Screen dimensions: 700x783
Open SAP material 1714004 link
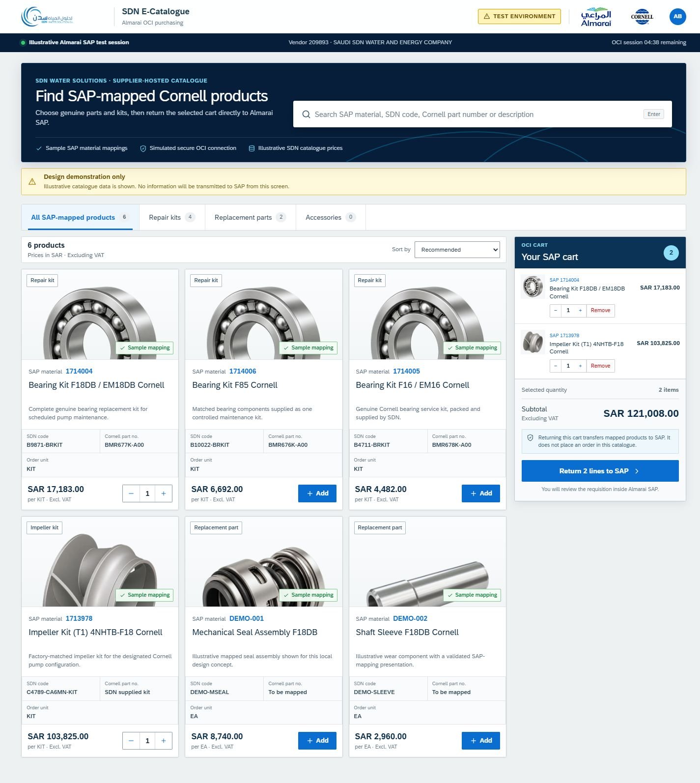(x=79, y=372)
